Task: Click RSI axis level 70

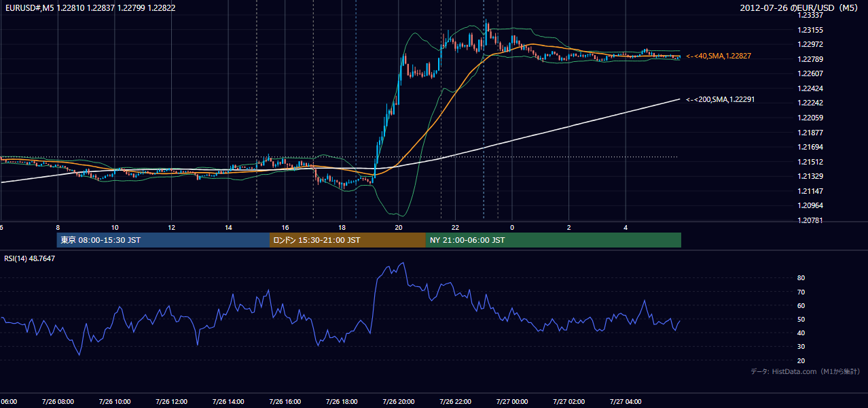Action: pos(801,292)
